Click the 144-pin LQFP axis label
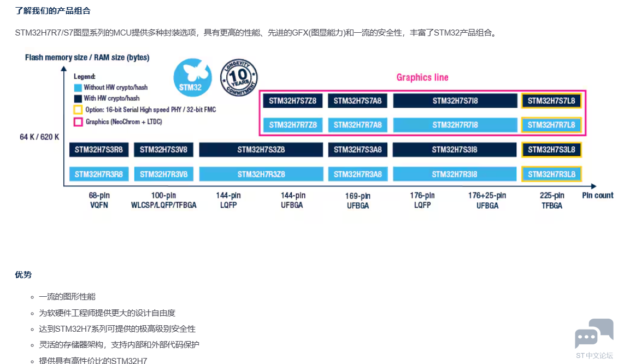 point(228,201)
